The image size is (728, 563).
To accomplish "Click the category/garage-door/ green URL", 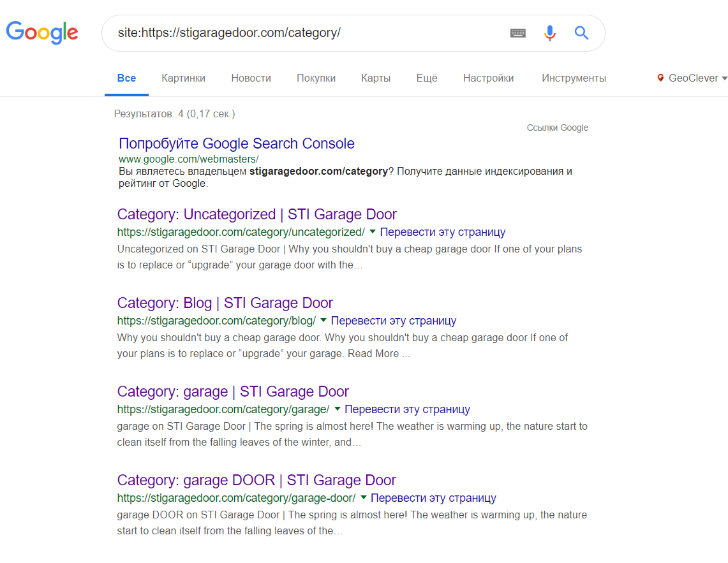I will coord(236,497).
